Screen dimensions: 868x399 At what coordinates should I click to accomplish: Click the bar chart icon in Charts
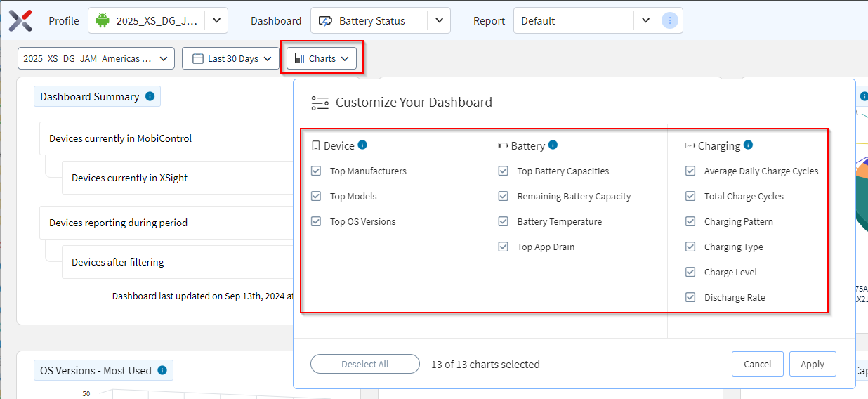pos(300,59)
